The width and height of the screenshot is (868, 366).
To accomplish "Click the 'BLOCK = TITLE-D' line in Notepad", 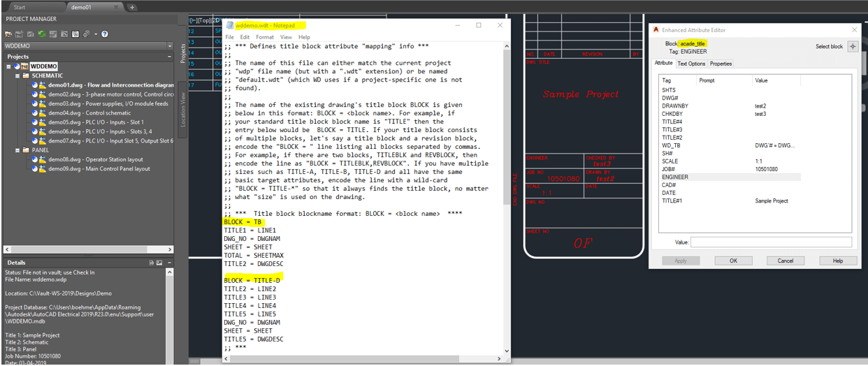I will click(x=252, y=280).
